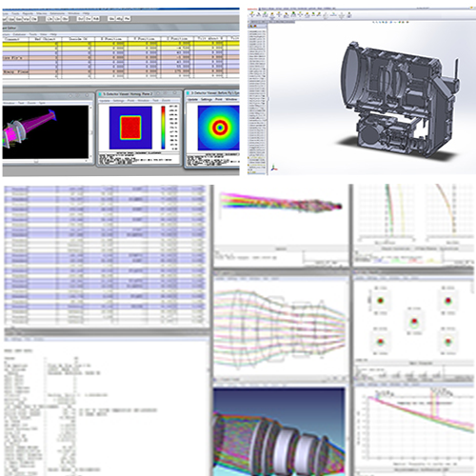The image size is (476, 476).
Task: Open the View menu in the component editor
Action: click(x=44, y=34)
